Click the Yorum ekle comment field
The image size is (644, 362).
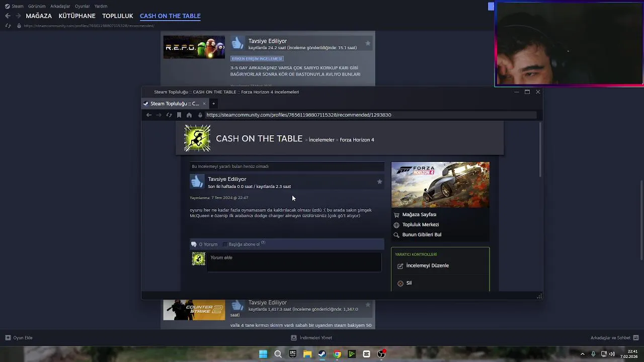(x=294, y=262)
